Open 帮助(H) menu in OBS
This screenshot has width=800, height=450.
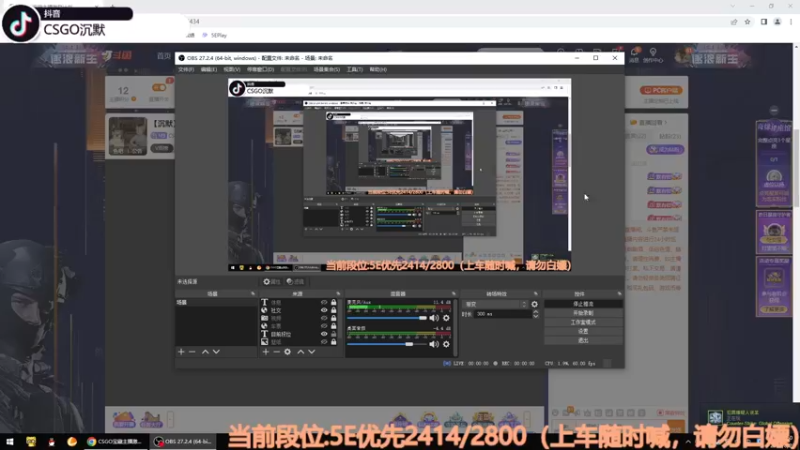[378, 69]
